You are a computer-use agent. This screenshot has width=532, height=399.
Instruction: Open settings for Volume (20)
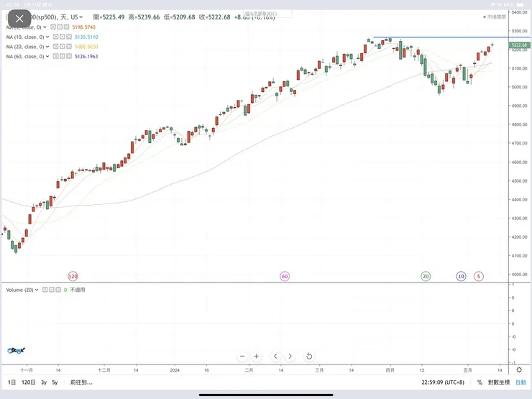(52, 290)
